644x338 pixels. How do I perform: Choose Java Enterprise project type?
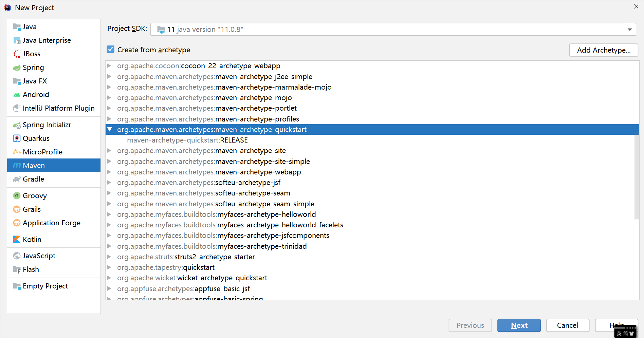coord(54,40)
